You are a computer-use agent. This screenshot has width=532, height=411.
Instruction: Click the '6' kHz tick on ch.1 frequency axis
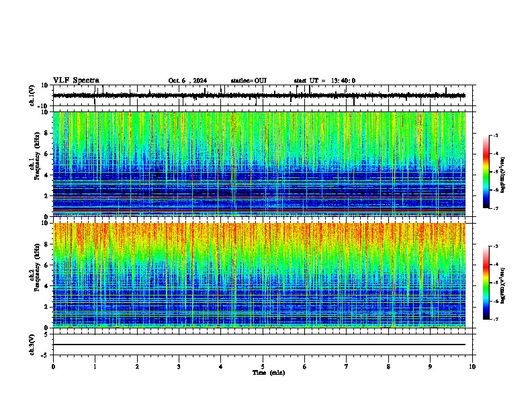[x=47, y=154]
